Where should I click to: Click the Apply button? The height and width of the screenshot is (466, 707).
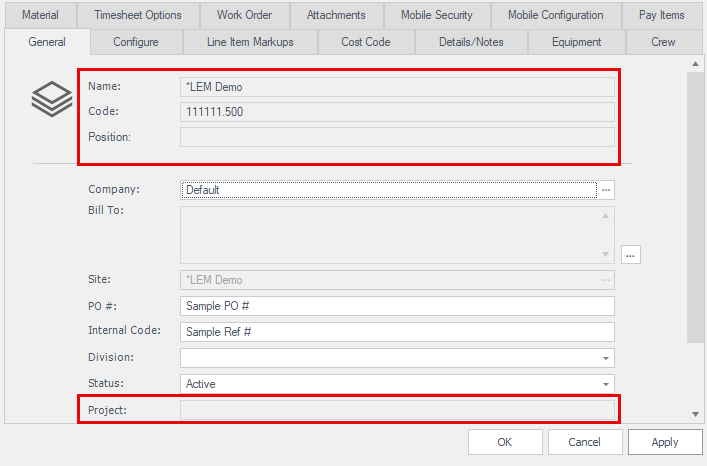pyautogui.click(x=664, y=442)
